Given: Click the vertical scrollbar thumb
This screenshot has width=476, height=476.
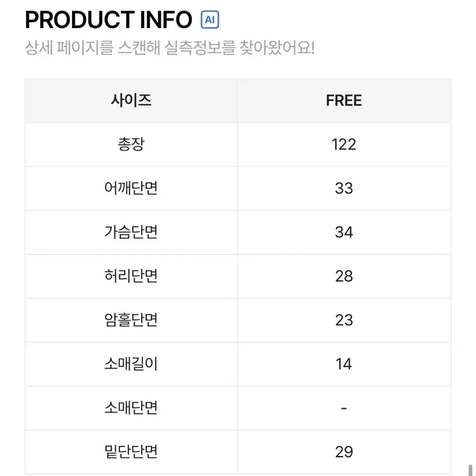Looking at the screenshot, I should point(470,470).
